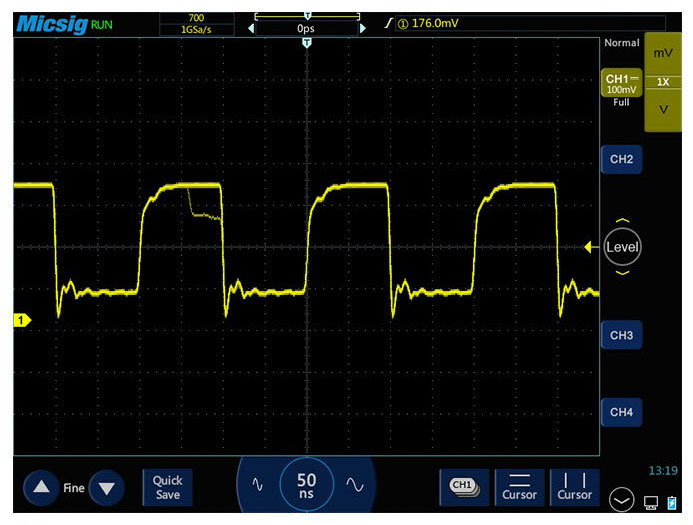Click the Fine down arrow button
This screenshot has height=525, width=693.
point(107,487)
